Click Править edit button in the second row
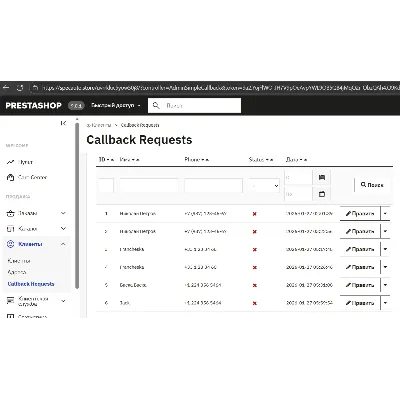The image size is (400, 400). [360, 231]
